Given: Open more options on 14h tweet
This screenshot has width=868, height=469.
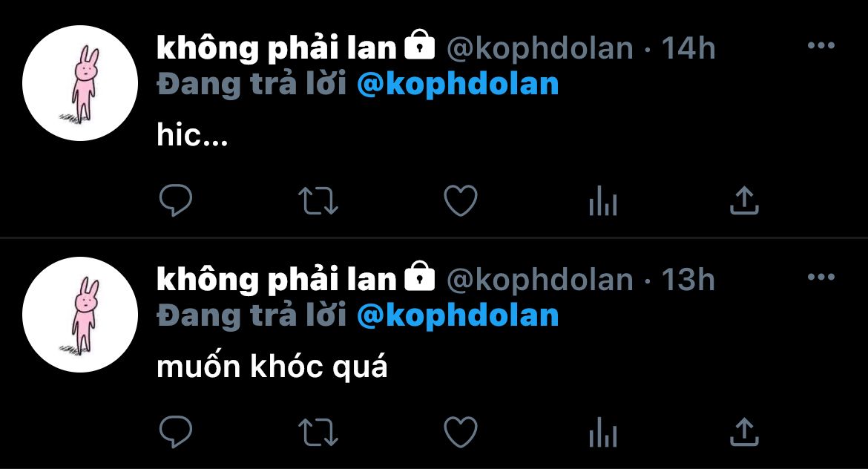Looking at the screenshot, I should pyautogui.click(x=821, y=45).
